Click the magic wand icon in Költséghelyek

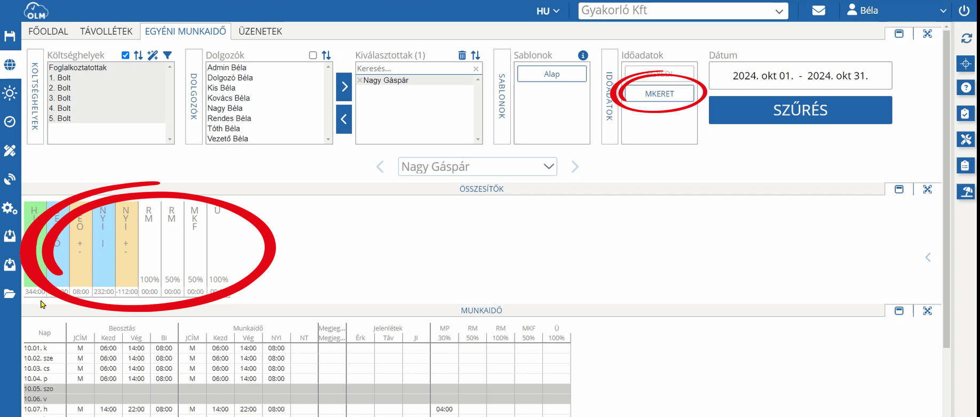[153, 55]
